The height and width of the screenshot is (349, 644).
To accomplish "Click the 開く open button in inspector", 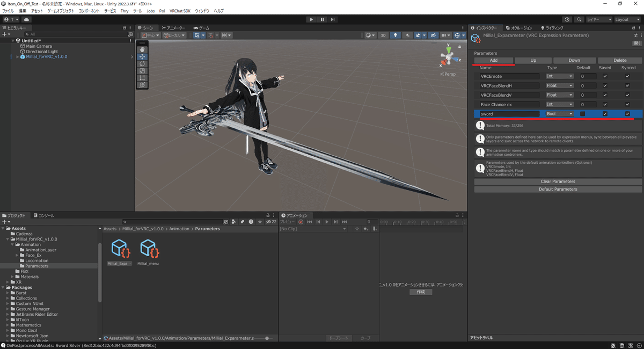I will (637, 43).
